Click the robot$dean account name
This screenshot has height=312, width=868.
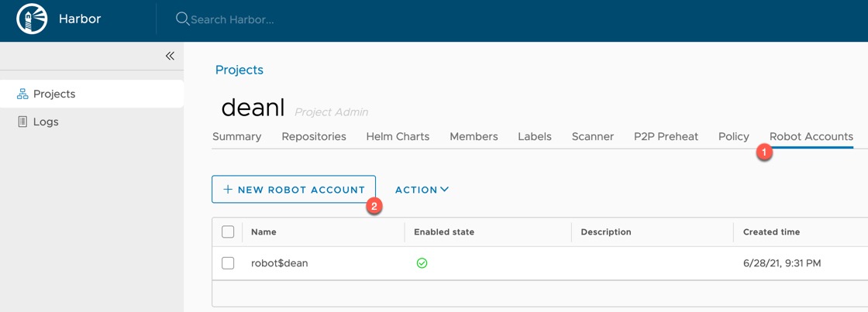[280, 263]
